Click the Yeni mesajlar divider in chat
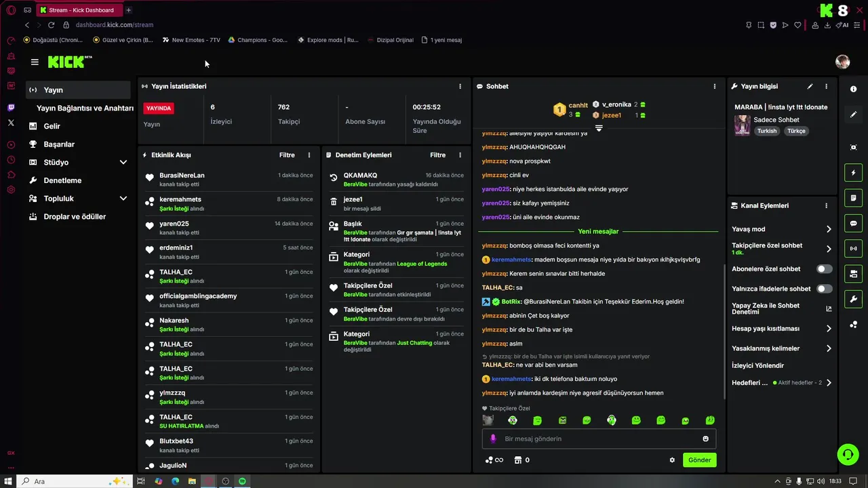Image resolution: width=868 pixels, height=488 pixels. click(x=598, y=231)
